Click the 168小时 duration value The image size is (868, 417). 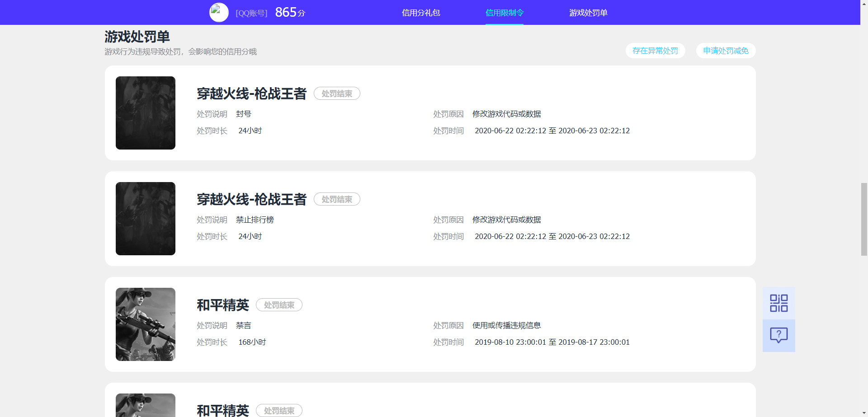point(252,342)
